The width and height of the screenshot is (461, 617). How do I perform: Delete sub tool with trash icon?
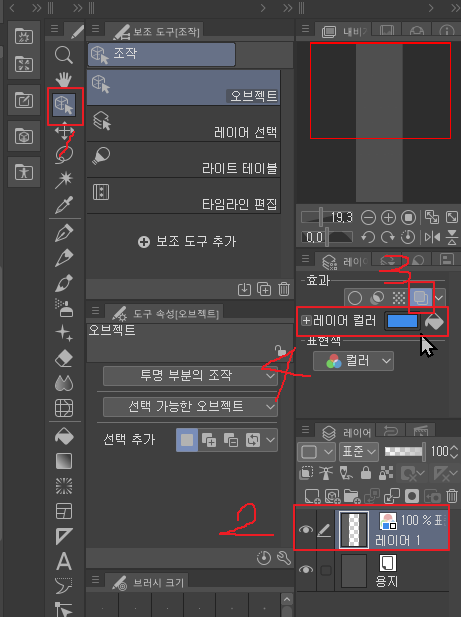(284, 289)
